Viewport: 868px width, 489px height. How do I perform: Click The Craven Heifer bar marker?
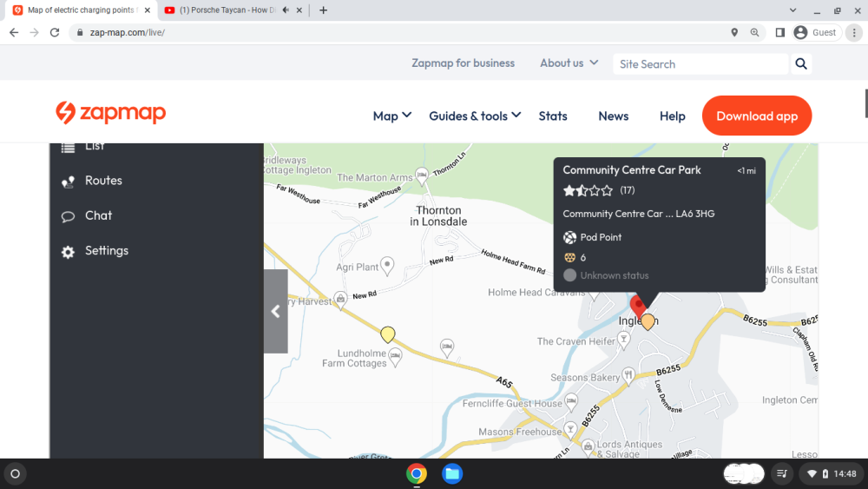click(x=624, y=340)
